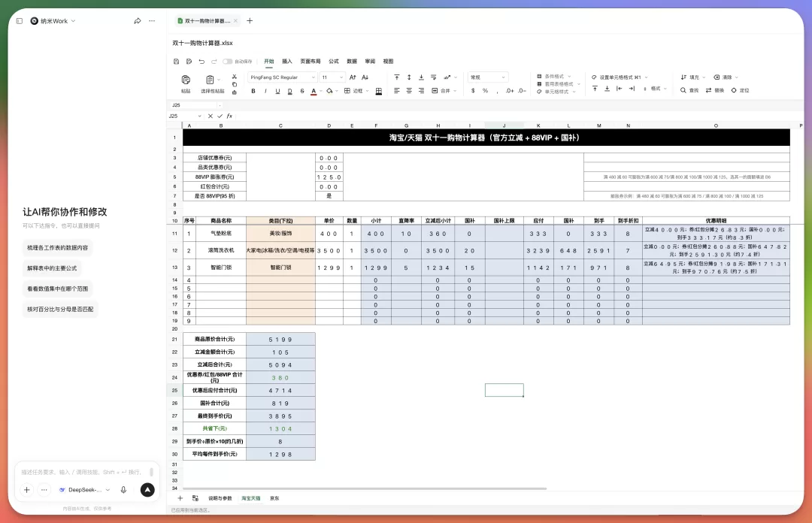Open the 常规 number format dropdown
The image size is (812, 523).
pos(488,77)
